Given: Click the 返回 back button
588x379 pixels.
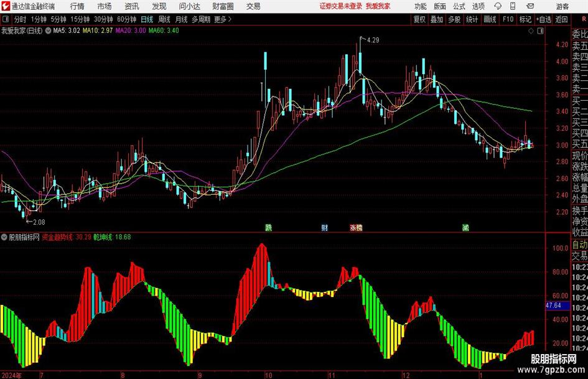Looking at the screenshot, I should tap(561, 19).
